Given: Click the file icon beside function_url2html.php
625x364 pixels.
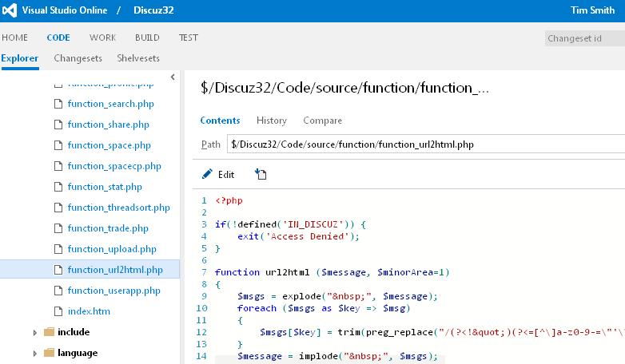Looking at the screenshot, I should tap(58, 270).
